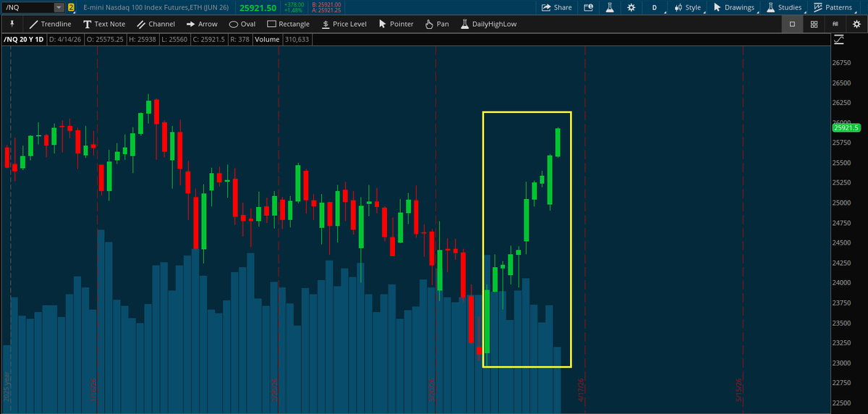
Task: Pin the drawing toolbar
Action: coord(11,24)
